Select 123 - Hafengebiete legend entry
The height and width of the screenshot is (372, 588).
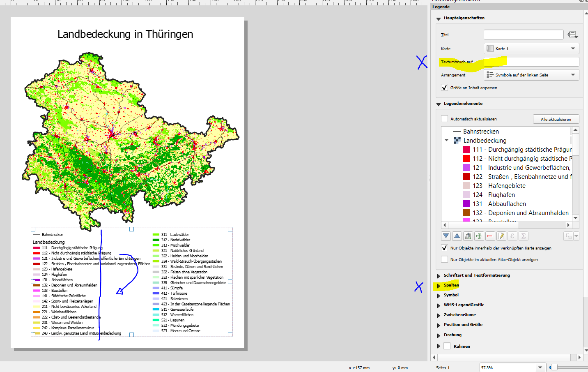pos(499,186)
